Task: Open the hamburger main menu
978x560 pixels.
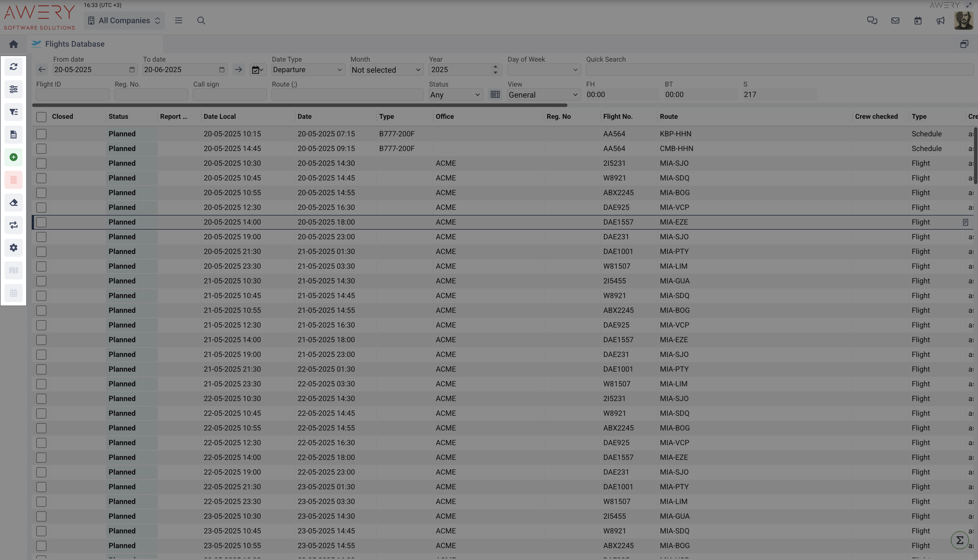Action: 179,21
